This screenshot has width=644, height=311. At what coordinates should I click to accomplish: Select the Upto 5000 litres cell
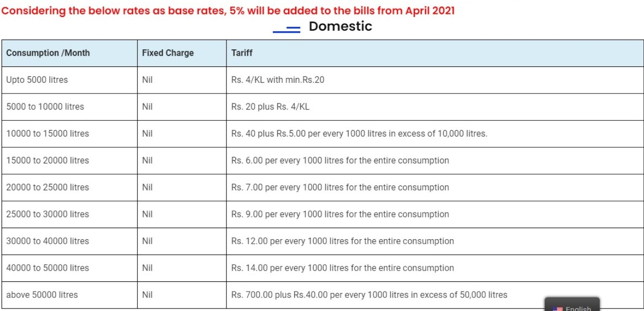[x=37, y=80]
